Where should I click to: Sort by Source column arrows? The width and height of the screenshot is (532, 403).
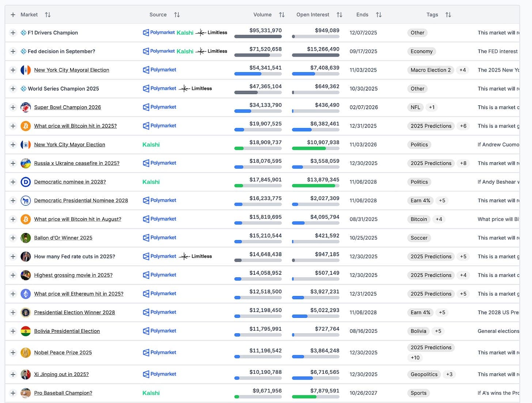tap(177, 15)
